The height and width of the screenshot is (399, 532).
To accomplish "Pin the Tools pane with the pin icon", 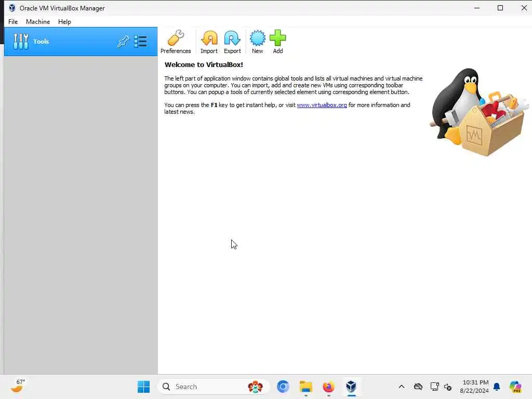I will [x=123, y=42].
